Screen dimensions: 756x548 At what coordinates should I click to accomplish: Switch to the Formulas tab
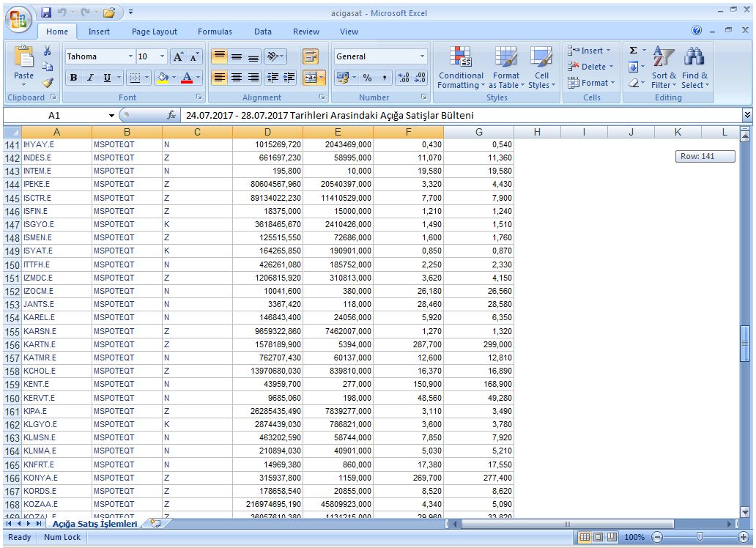tap(215, 32)
